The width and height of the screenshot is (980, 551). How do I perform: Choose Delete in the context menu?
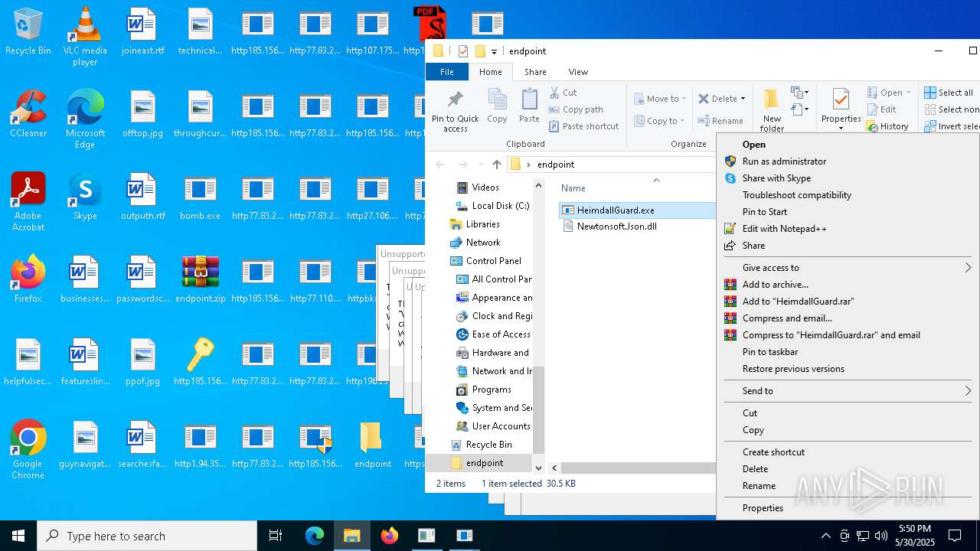point(848,469)
